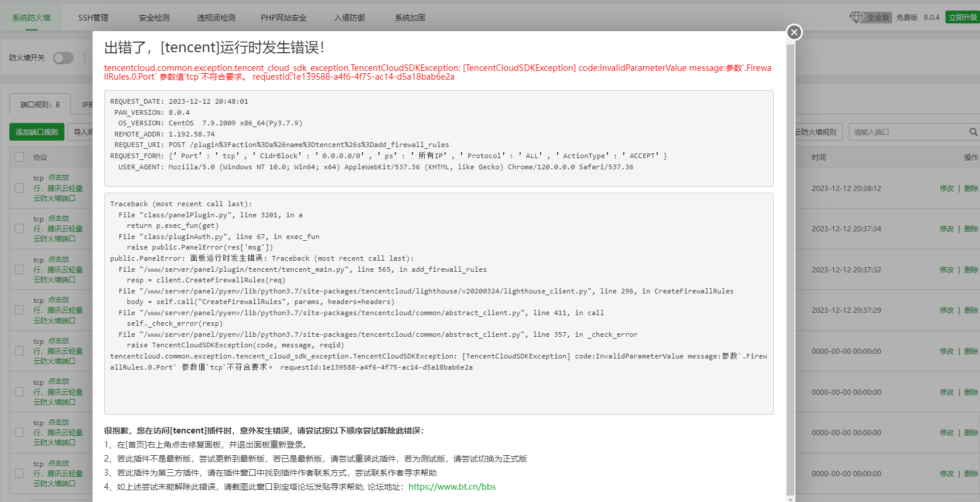Go to 违规词检测 tab
This screenshot has width=980, height=502.
point(216,18)
